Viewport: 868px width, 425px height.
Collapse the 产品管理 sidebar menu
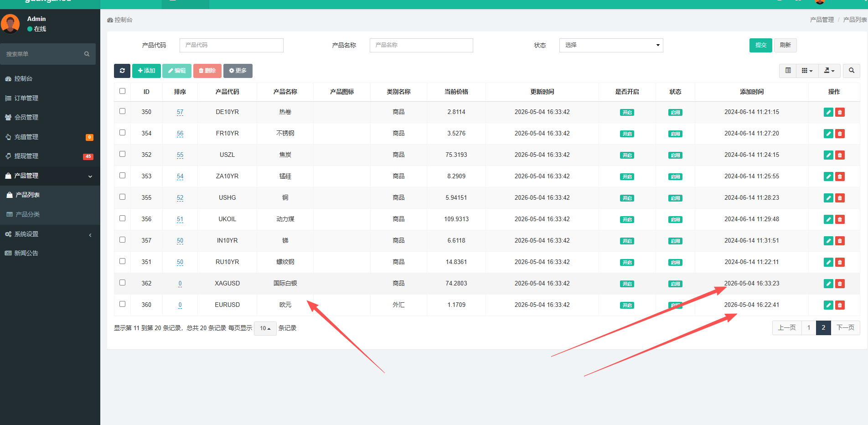50,176
